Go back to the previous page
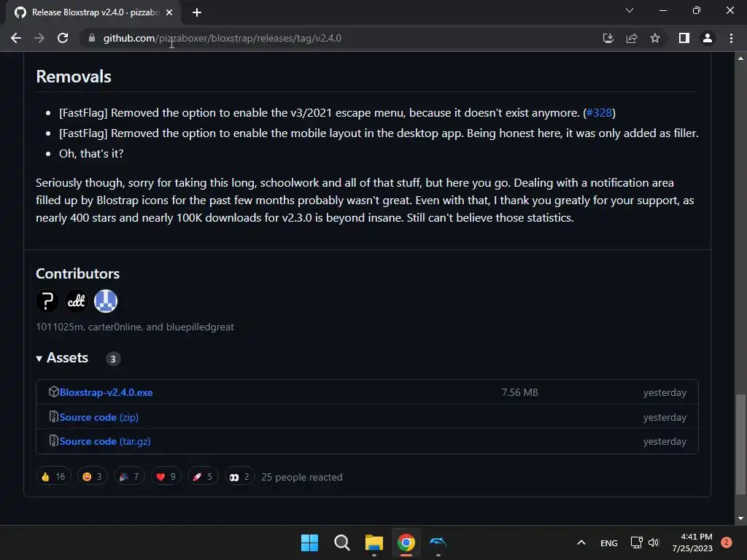Viewport: 747px width, 560px height. point(16,38)
